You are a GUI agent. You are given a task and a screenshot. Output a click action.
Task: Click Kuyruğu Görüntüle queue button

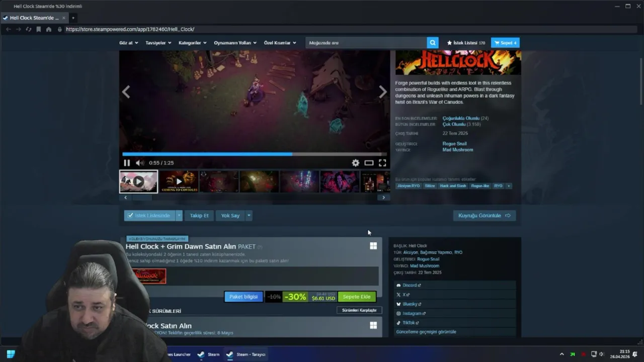(485, 216)
